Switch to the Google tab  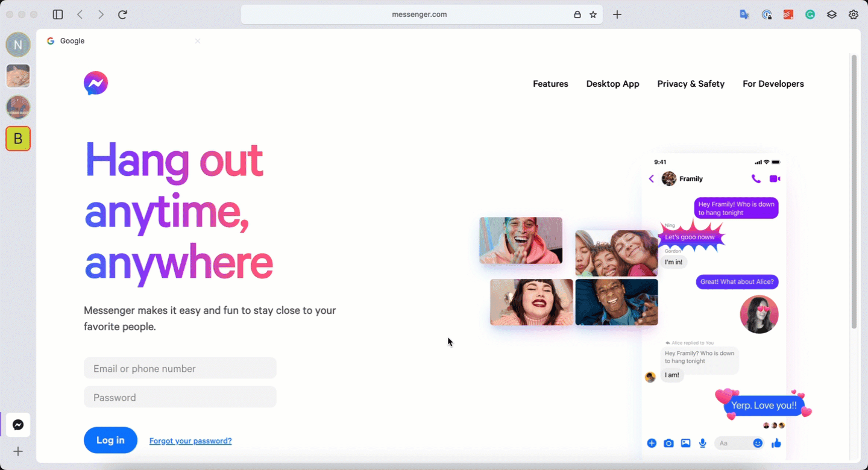point(123,41)
